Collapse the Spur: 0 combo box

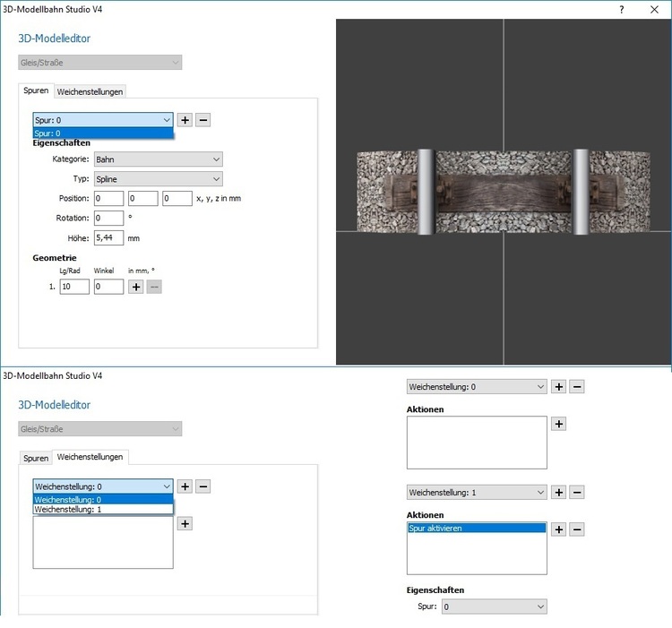click(103, 120)
